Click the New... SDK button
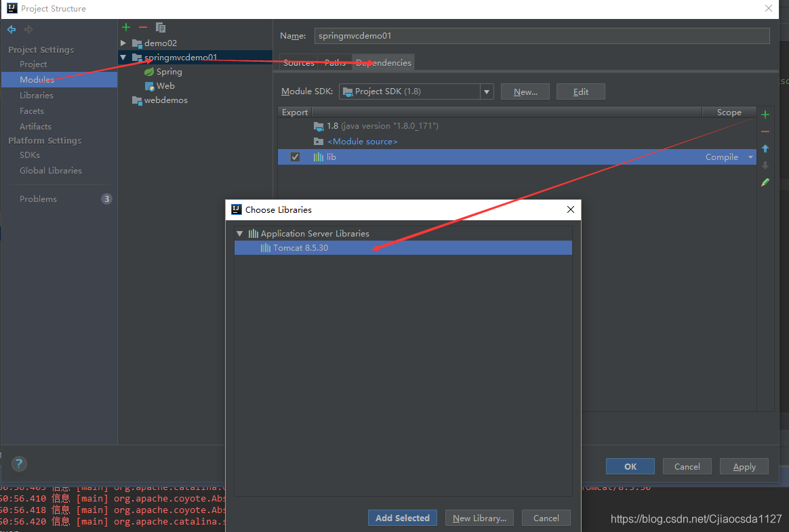789x532 pixels. pos(525,91)
